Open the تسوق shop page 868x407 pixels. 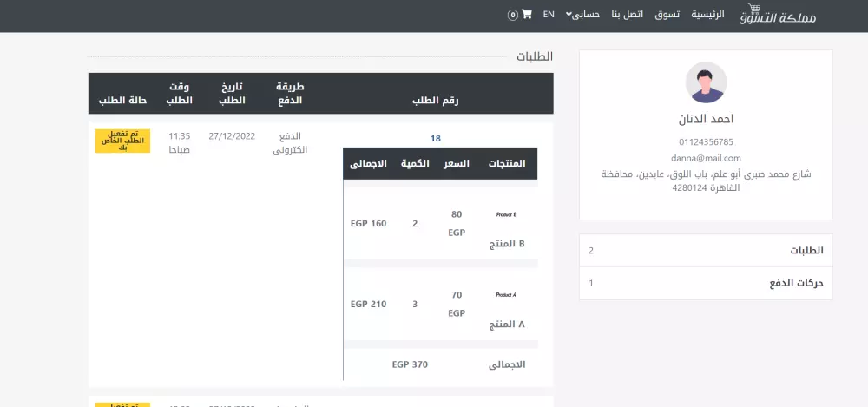point(667,15)
